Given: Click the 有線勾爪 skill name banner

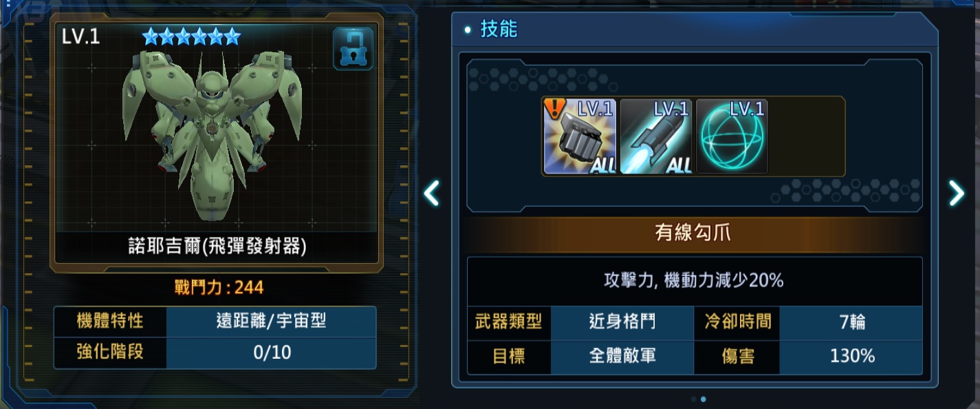Looking at the screenshot, I should 693,233.
